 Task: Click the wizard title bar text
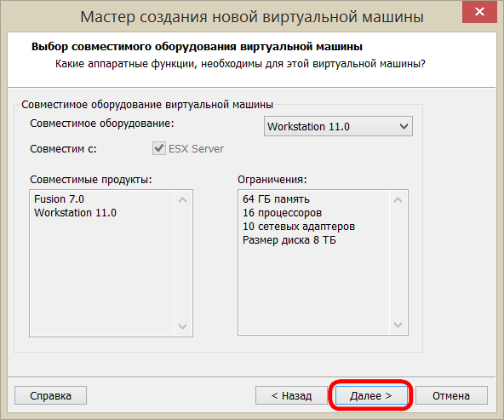click(x=252, y=17)
